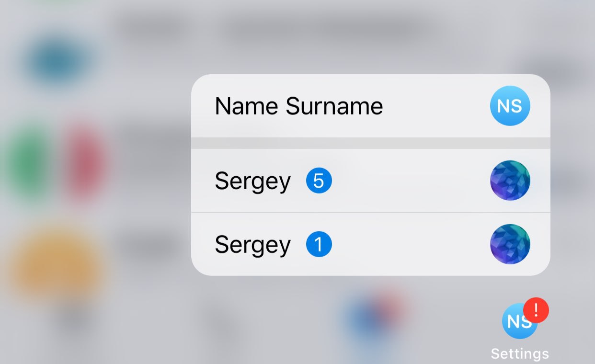Tap avatar of Sergey account with 5 unread
595x364 pixels.
point(510,181)
